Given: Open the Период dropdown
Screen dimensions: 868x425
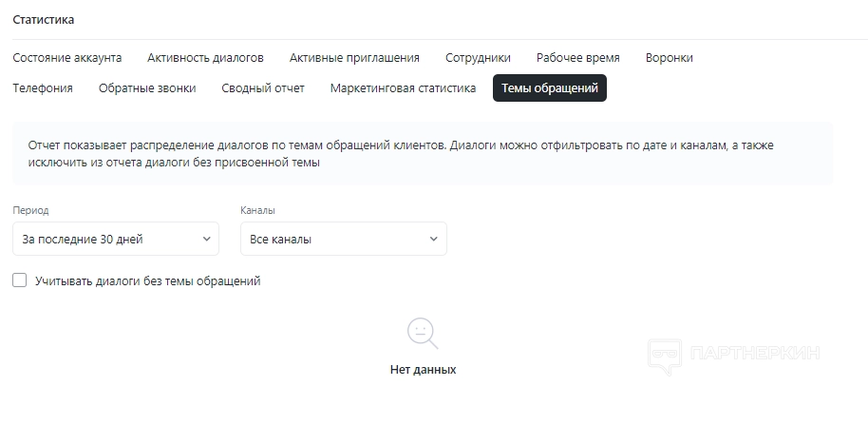Looking at the screenshot, I should tap(116, 239).
